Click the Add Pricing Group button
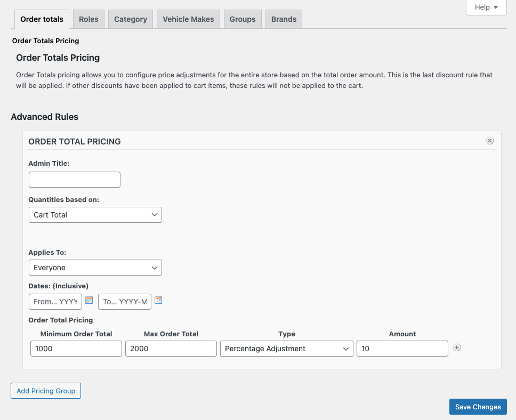Viewport: 516px width, 420px height. [x=45, y=390]
